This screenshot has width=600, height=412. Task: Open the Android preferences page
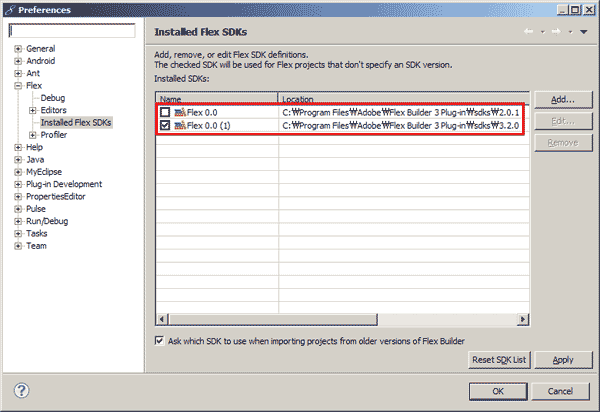tap(41, 61)
